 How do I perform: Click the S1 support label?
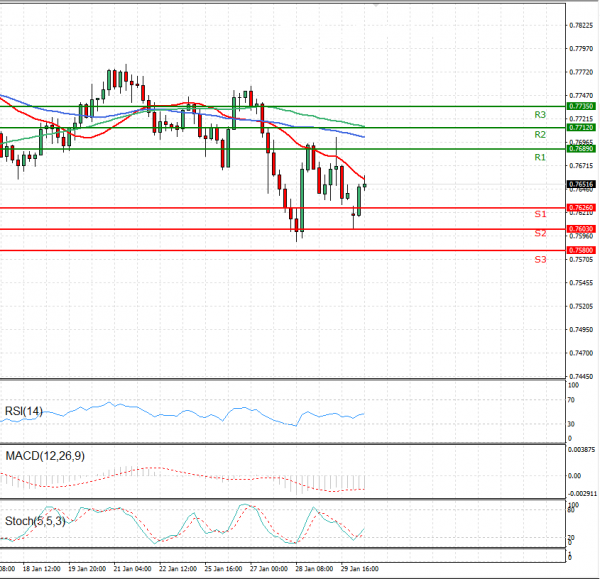click(539, 215)
